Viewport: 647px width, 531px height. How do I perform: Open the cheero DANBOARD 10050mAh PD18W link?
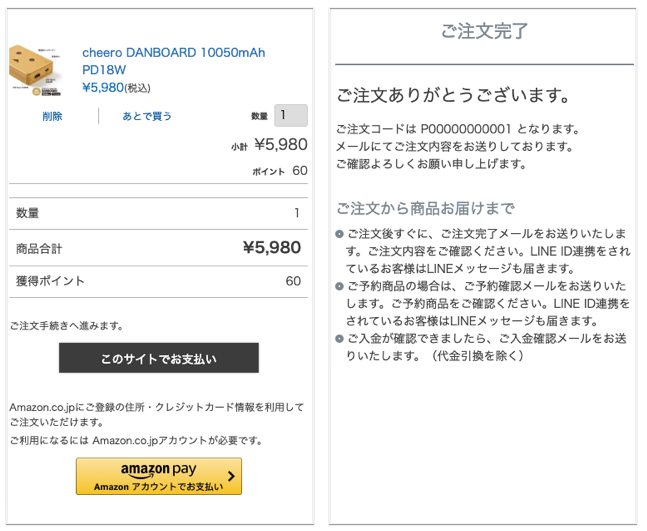click(x=173, y=61)
